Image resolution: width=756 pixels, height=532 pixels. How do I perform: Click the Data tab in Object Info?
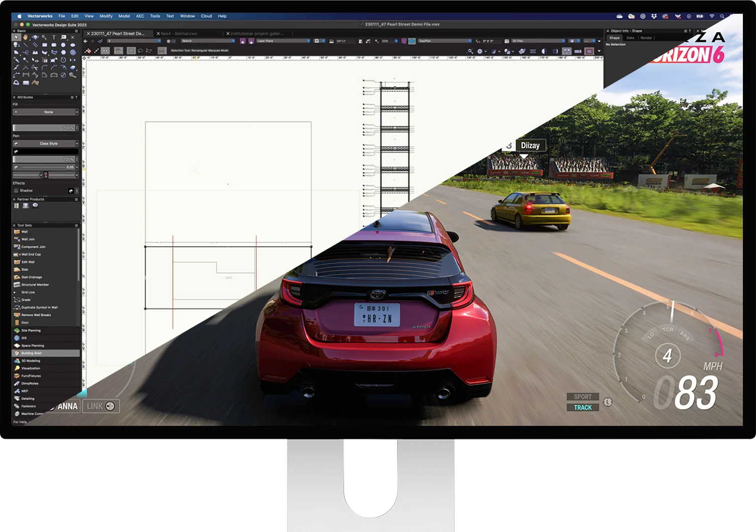(630, 38)
